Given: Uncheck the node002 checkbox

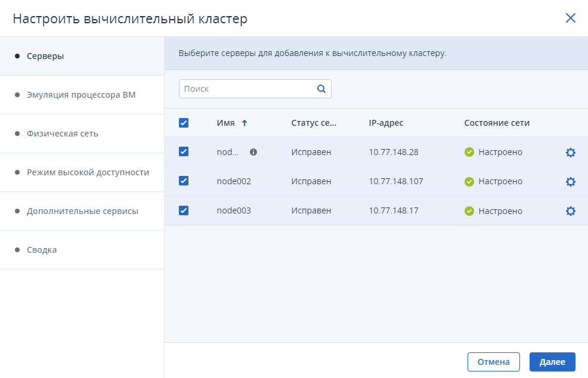Looking at the screenshot, I should point(184,181).
